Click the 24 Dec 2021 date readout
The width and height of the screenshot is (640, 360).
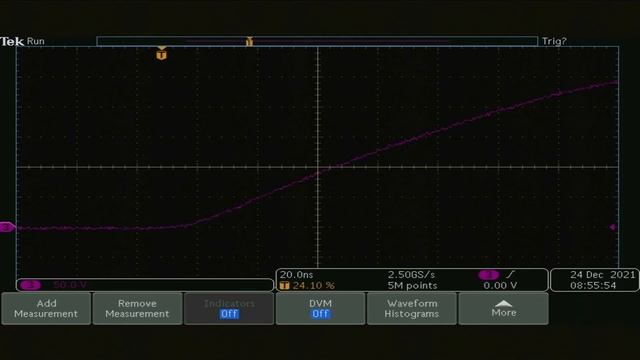(x=602, y=275)
